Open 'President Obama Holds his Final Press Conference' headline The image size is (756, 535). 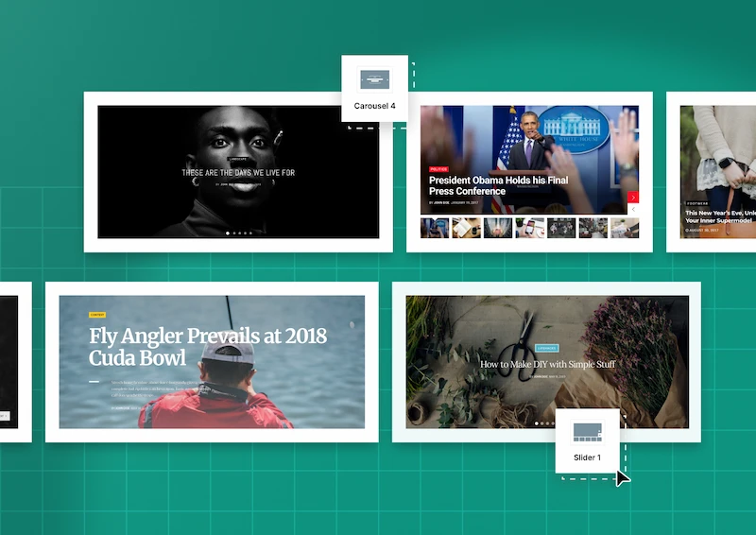499,185
